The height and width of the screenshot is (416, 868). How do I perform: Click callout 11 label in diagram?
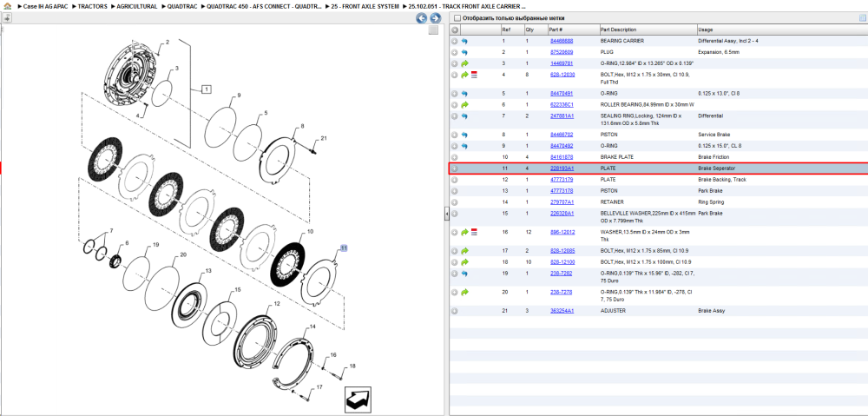343,248
